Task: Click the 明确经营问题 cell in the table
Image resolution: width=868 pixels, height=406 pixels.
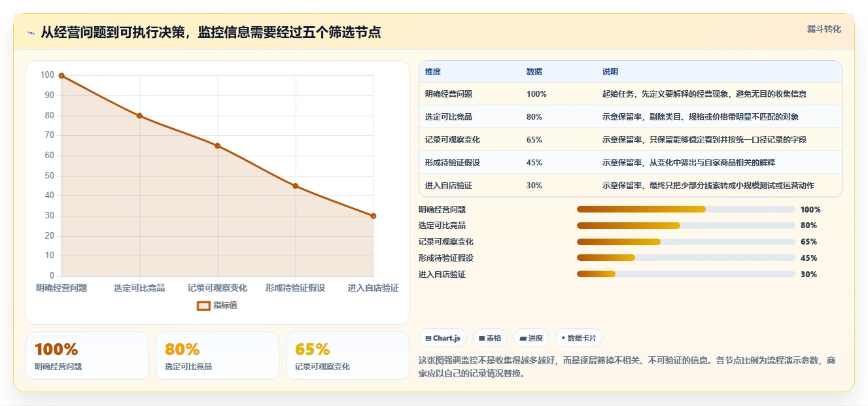Action: pos(449,94)
